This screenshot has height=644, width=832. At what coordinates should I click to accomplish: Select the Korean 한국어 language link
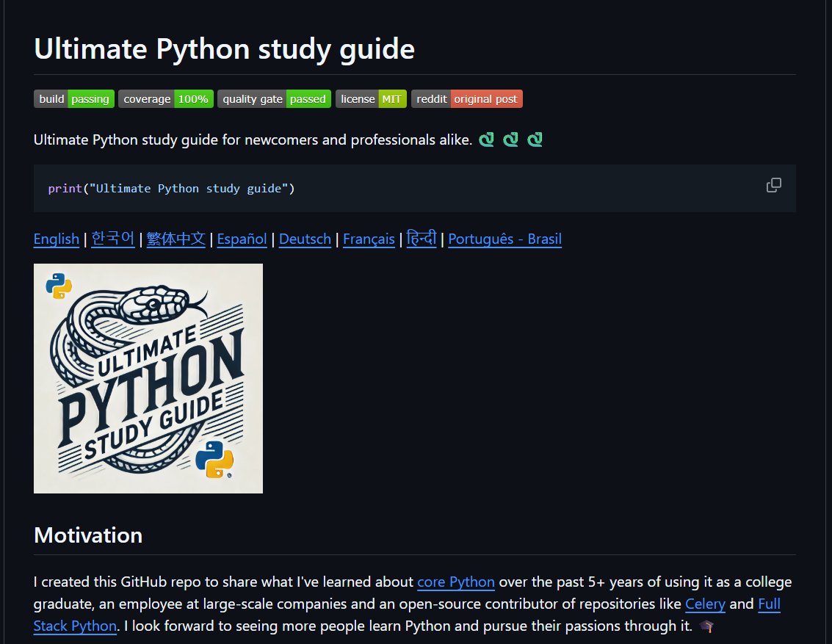point(112,239)
